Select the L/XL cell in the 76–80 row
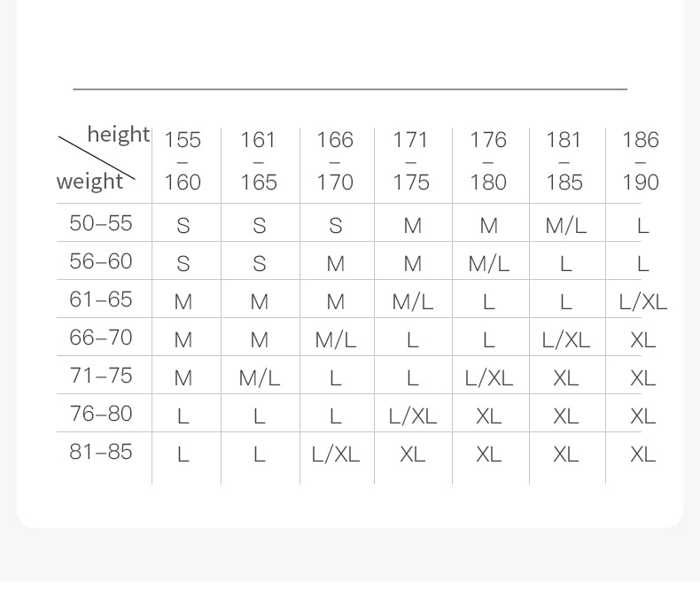The image size is (700, 590). click(x=412, y=416)
